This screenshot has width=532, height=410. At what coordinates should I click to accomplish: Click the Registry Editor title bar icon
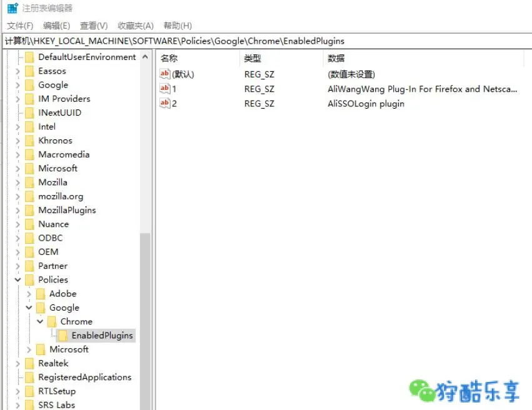point(13,7)
